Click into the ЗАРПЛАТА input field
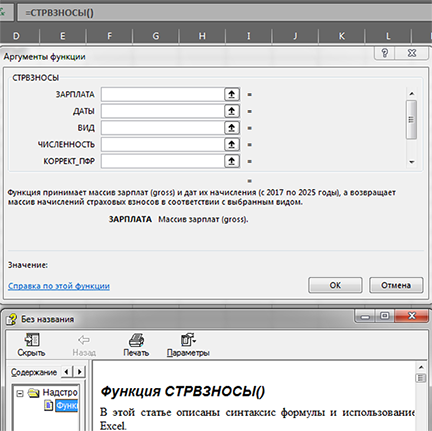This screenshot has width=432, height=431. (163, 94)
